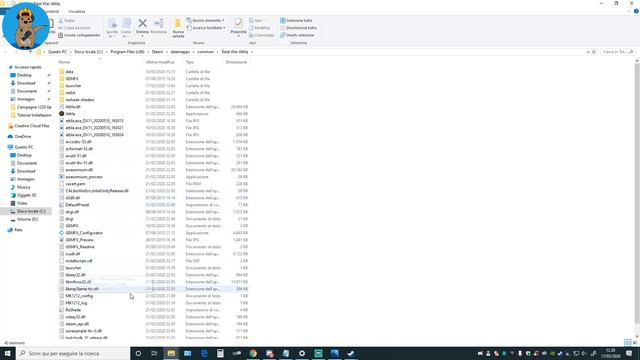Image resolution: width=640 pixels, height=360 pixels.
Task: Select Video in the navigation pane
Action: pos(19,203)
